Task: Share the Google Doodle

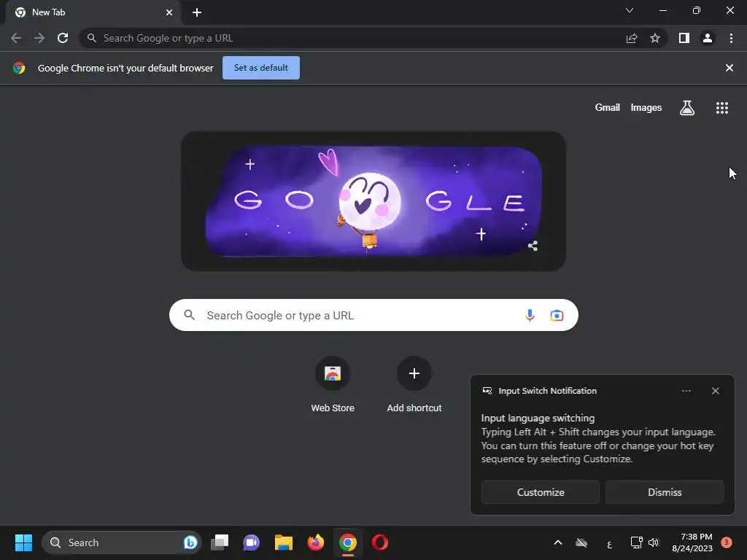Action: tap(533, 246)
